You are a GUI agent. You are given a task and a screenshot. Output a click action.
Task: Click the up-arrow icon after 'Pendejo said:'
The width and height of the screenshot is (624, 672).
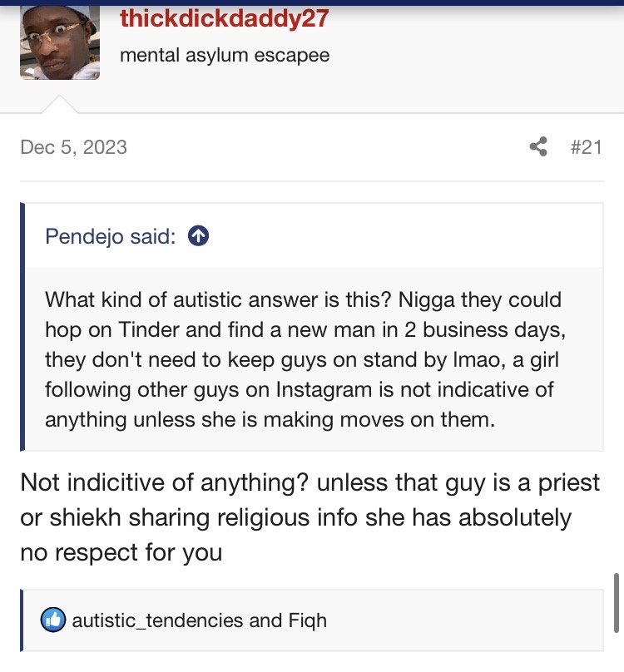click(198, 236)
